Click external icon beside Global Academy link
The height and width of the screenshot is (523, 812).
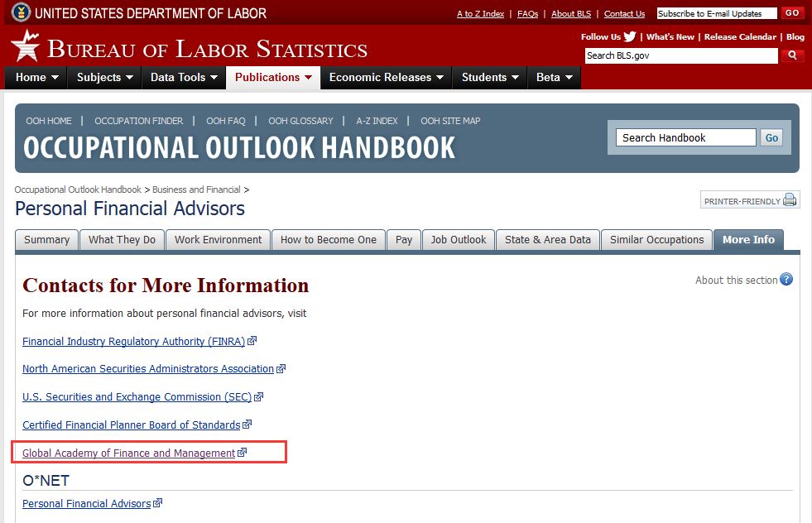pyautogui.click(x=242, y=452)
